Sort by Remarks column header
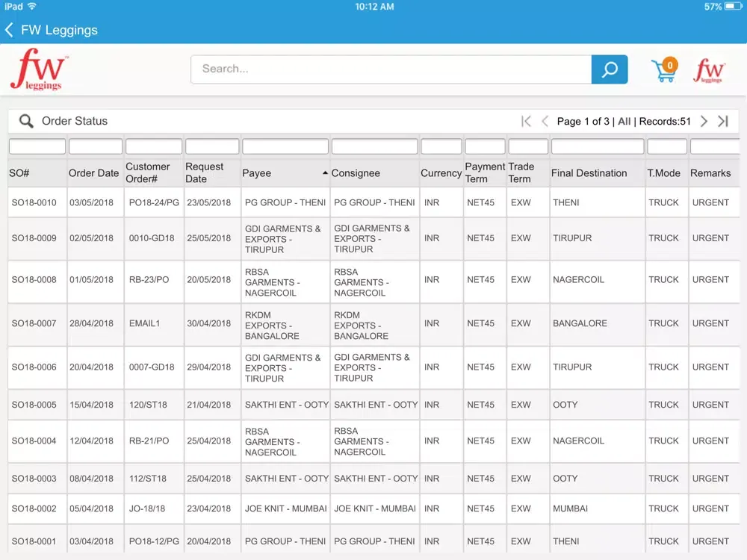The width and height of the screenshot is (747, 560). (x=710, y=173)
